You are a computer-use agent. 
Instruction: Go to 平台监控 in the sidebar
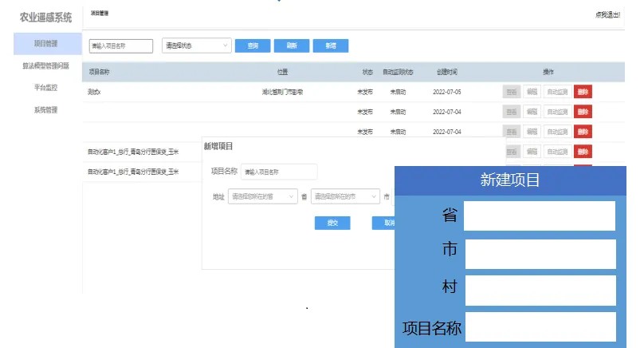45,88
